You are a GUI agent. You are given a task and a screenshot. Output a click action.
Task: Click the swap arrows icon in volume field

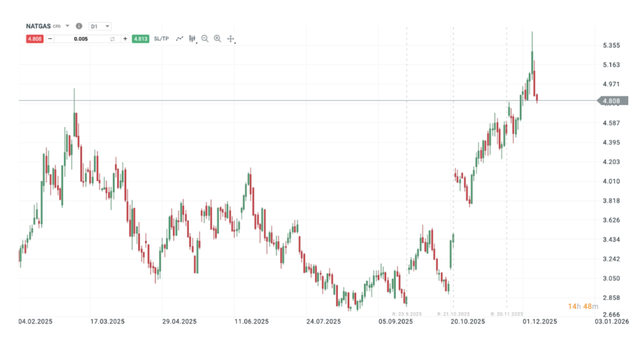(x=113, y=39)
